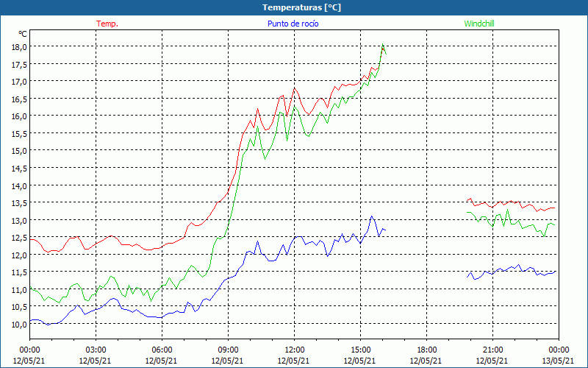Click the 17,5 y-axis value
This screenshot has width=588, height=368.
19,65
